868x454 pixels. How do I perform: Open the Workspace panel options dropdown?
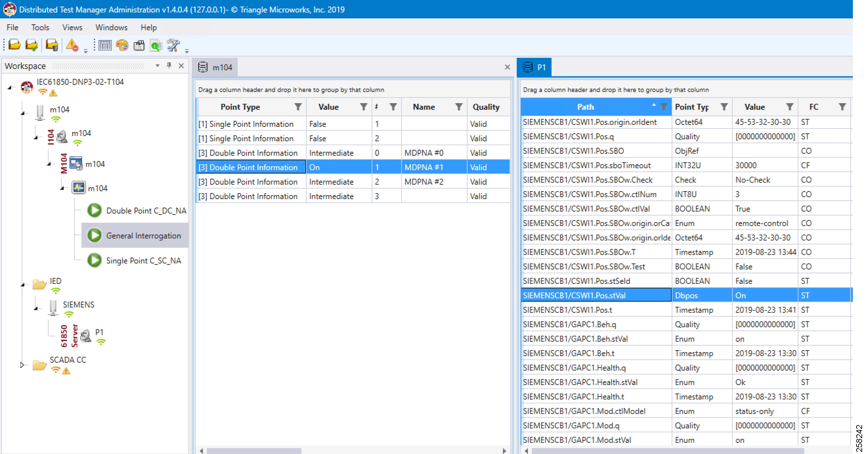click(x=157, y=66)
